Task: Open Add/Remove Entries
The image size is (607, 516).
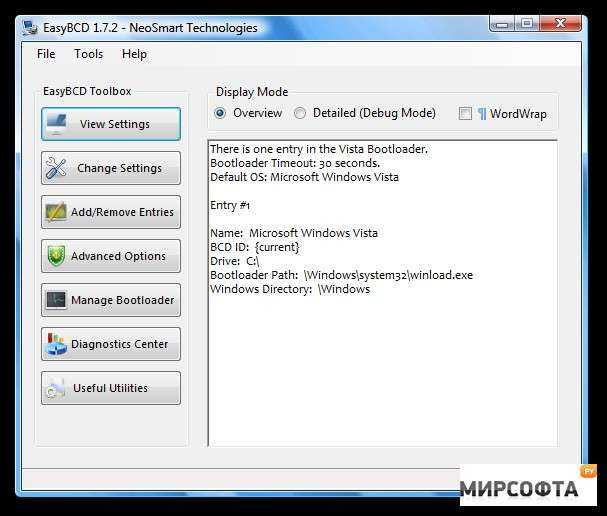Action: (x=111, y=212)
